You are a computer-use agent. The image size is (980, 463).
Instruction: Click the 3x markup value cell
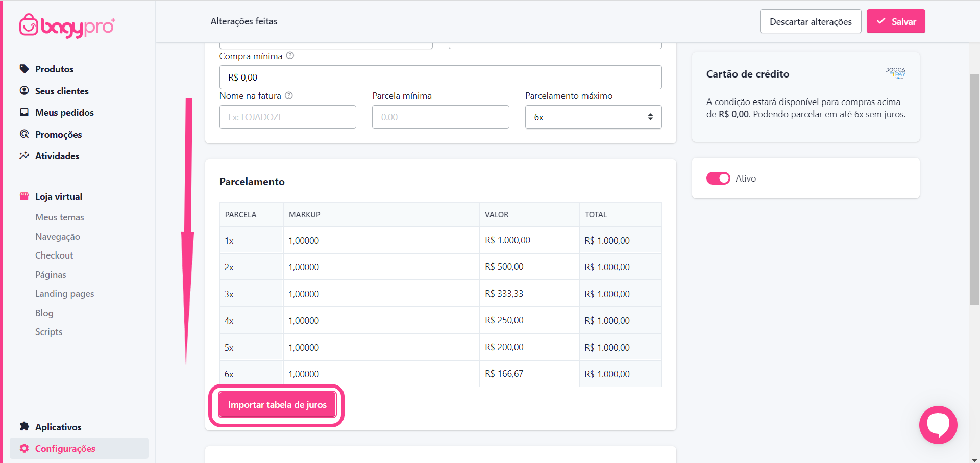coord(381,294)
